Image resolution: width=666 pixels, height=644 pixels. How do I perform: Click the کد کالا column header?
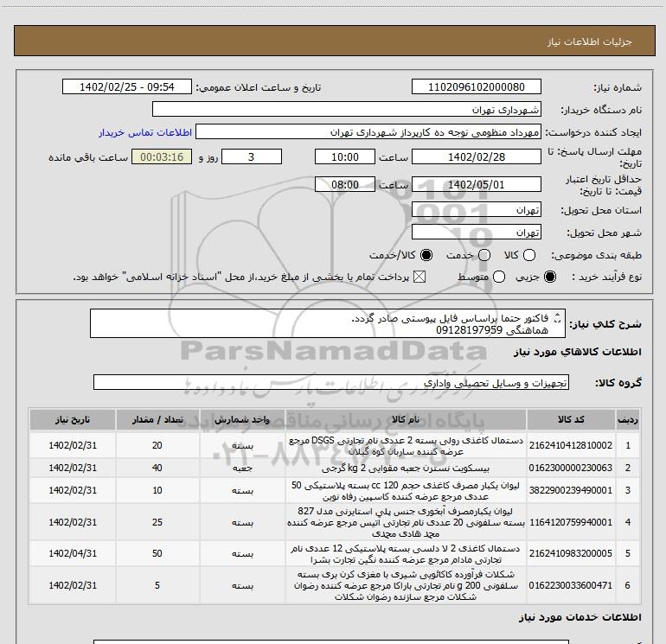point(571,419)
